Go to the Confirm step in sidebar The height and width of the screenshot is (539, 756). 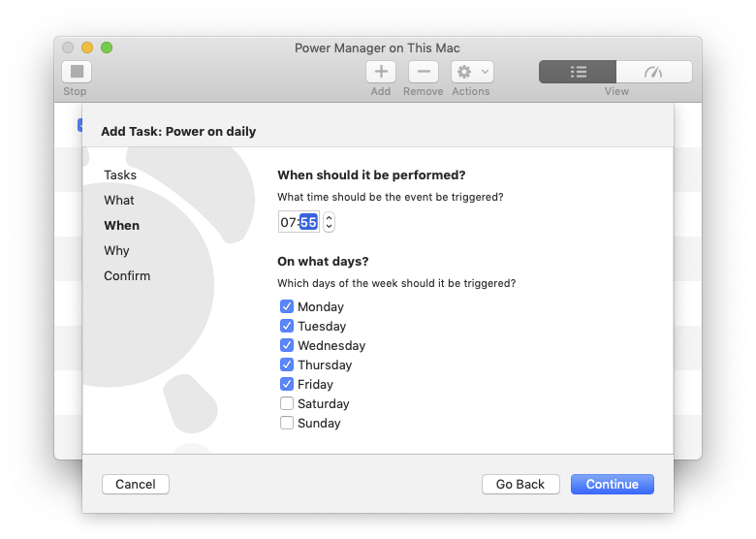point(127,275)
